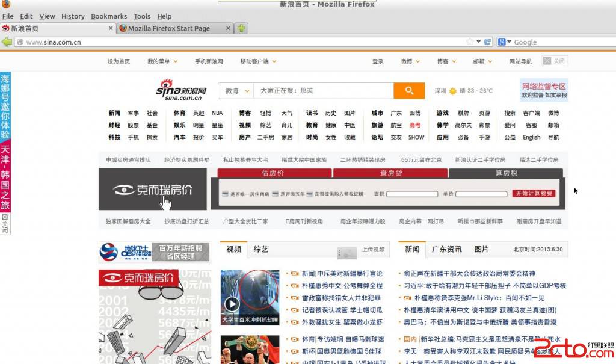Viewport: 616px width, 364px height.
Task: Open the History menu
Action: 73,16
